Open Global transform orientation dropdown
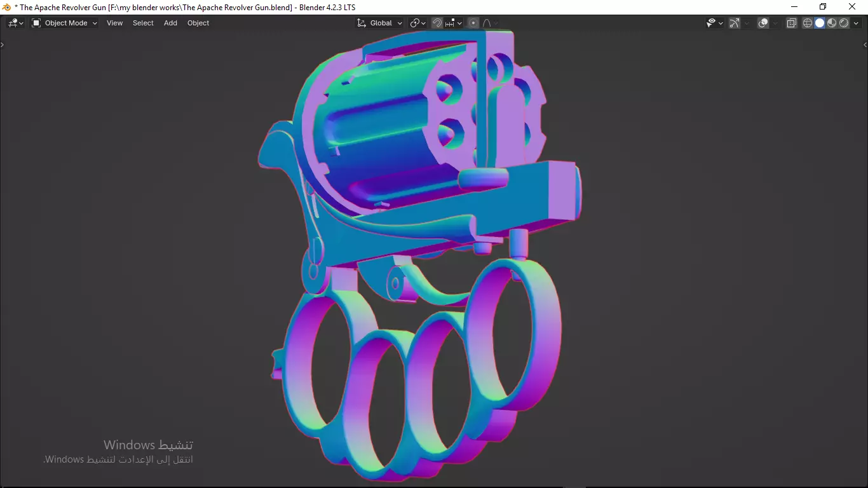 pyautogui.click(x=379, y=23)
